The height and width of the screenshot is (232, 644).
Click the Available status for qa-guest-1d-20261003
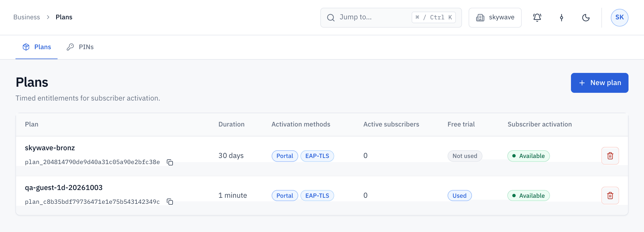pyautogui.click(x=528, y=196)
